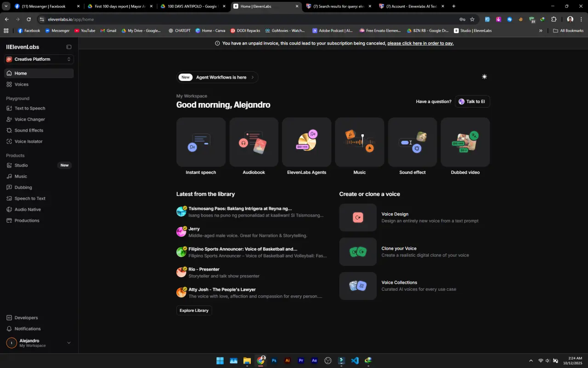Open the Audiobook card
The width and height of the screenshot is (588, 368).
coord(254,142)
